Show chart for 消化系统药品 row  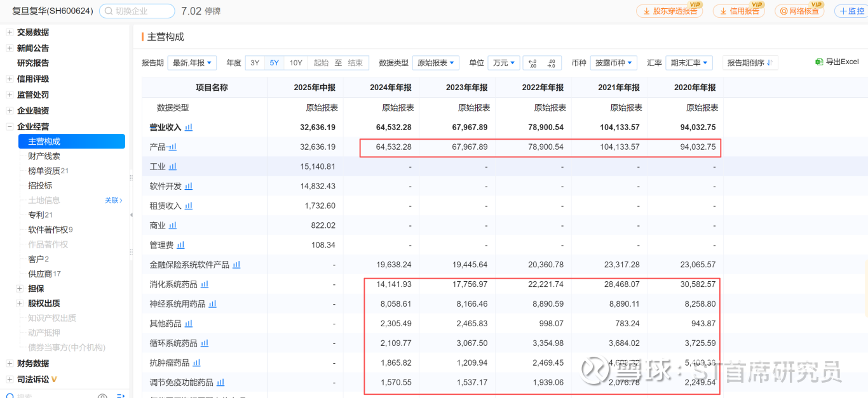pyautogui.click(x=205, y=284)
